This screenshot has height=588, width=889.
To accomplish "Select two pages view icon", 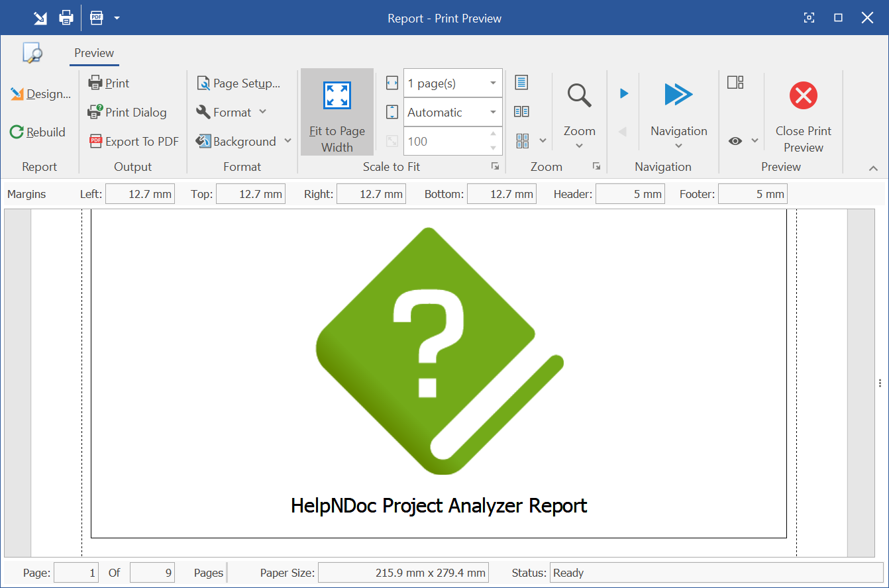I will 522,112.
